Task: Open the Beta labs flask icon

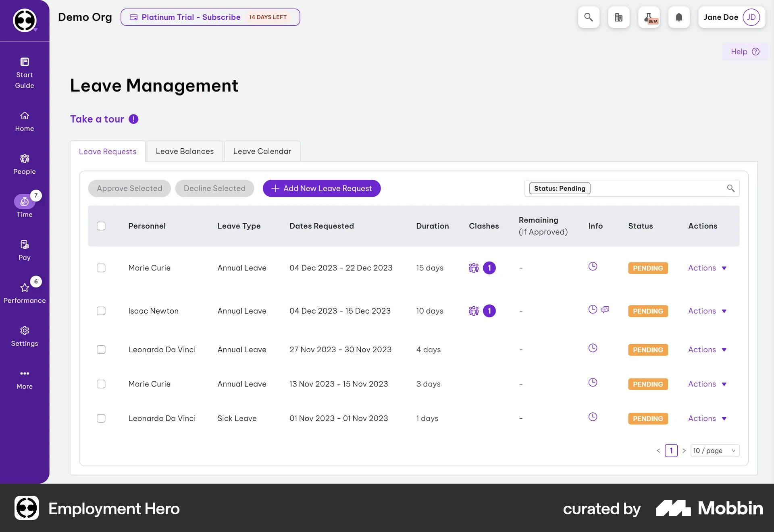Action: [649, 17]
